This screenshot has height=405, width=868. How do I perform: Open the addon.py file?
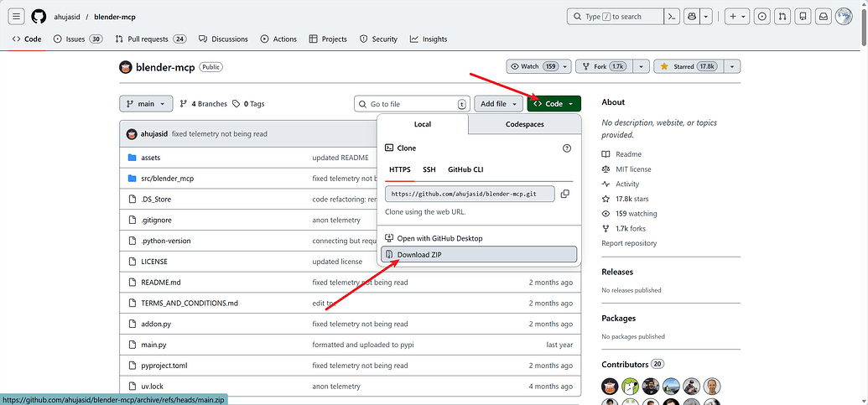click(156, 324)
